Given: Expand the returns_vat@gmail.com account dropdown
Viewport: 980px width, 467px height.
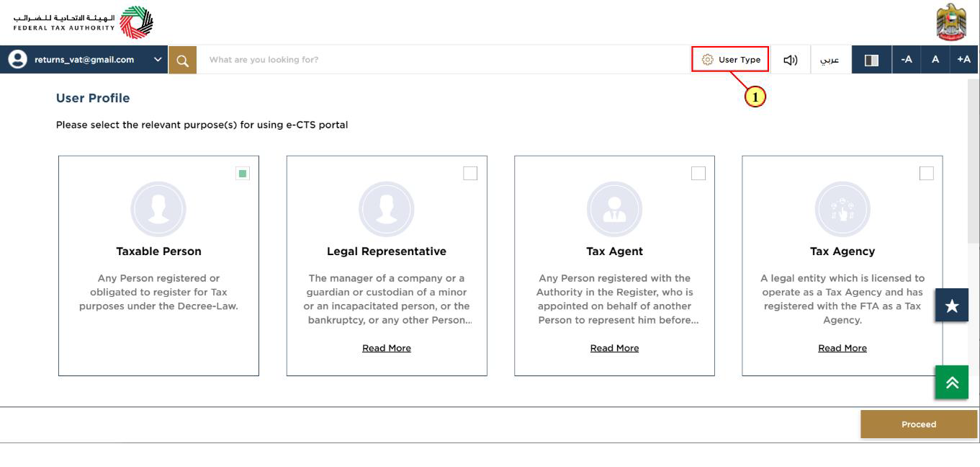Looking at the screenshot, I should (x=158, y=60).
